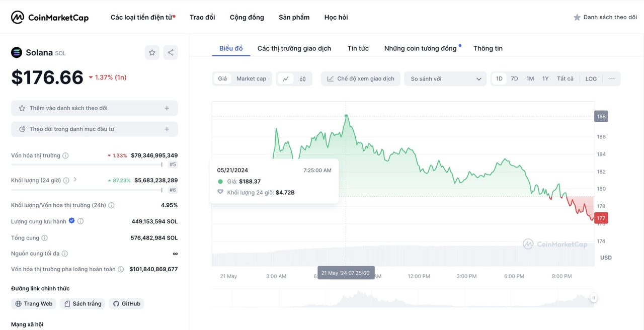The width and height of the screenshot is (644, 330).
Task: Click circulating supply 449,153,594 SOL
Action: [x=154, y=221]
